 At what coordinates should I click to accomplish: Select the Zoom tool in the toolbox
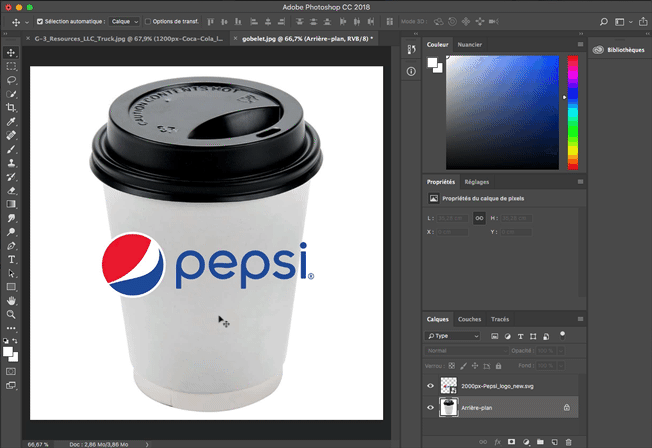[11, 314]
